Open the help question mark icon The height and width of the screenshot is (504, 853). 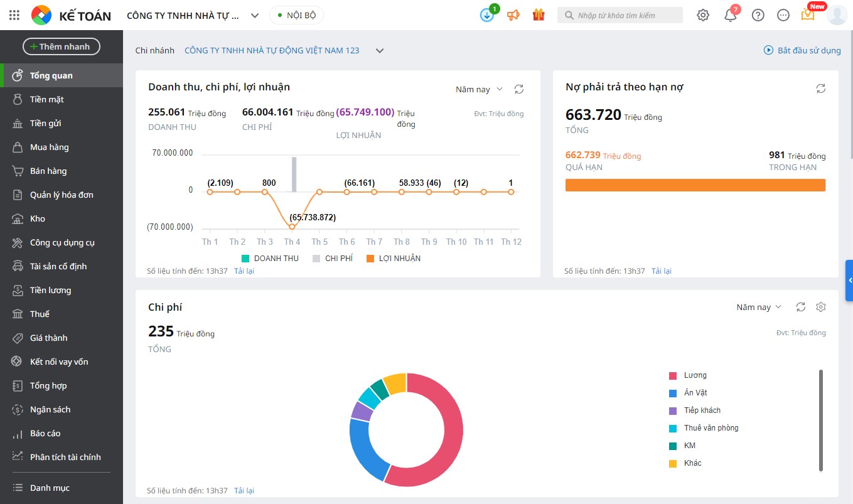758,15
